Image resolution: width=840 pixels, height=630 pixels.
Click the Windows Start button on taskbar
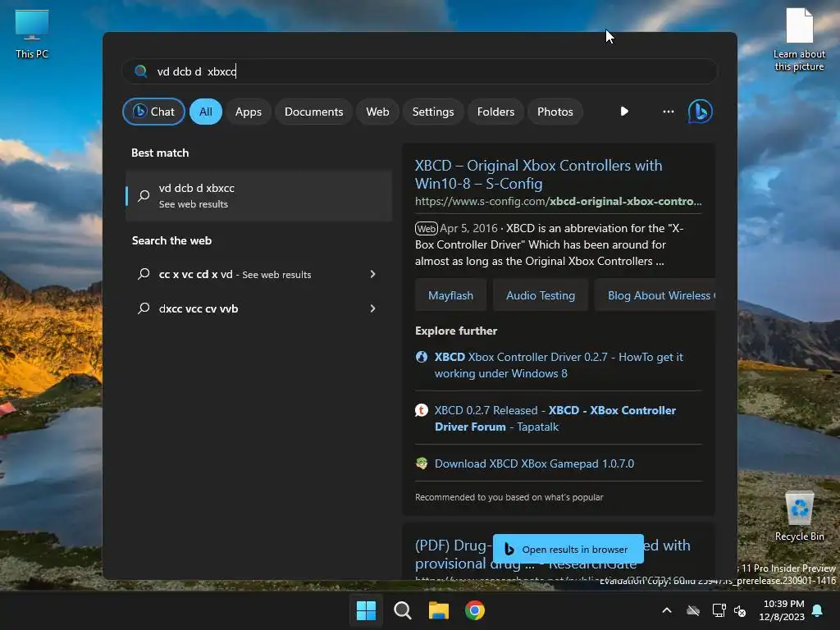367,610
